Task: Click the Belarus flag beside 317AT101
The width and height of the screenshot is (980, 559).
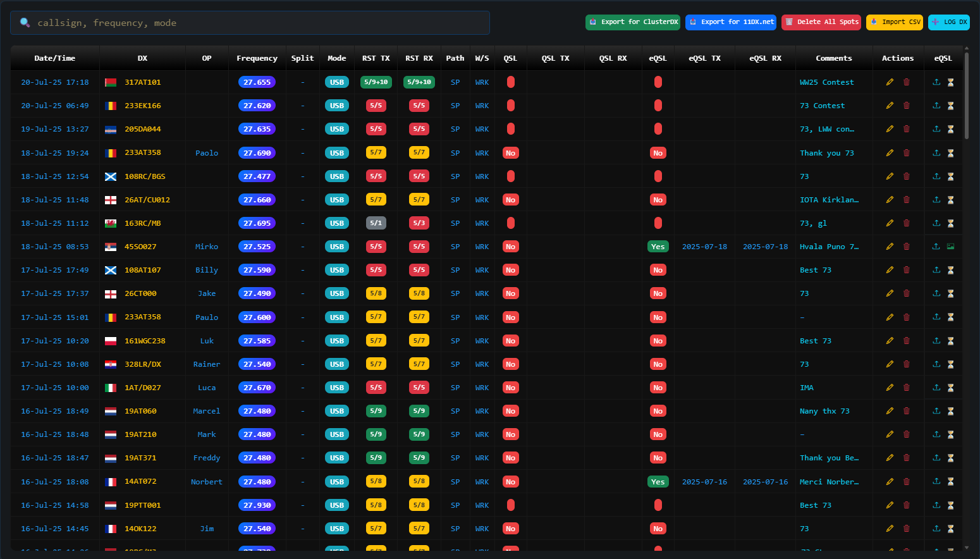Action: click(x=110, y=82)
